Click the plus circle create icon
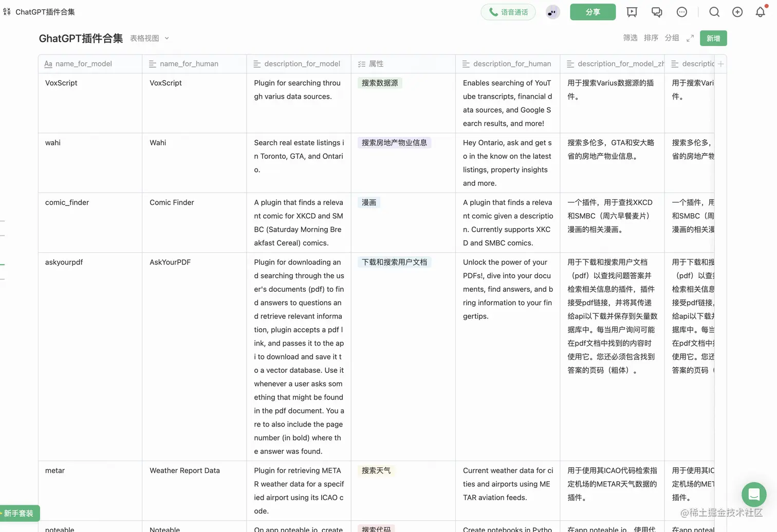The width and height of the screenshot is (777, 532). coord(737,12)
